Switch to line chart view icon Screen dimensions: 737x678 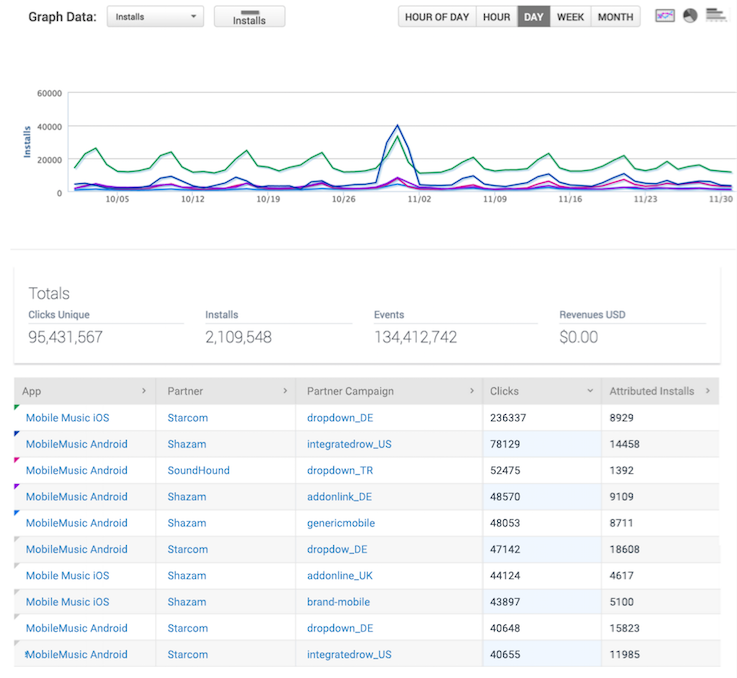[x=665, y=16]
